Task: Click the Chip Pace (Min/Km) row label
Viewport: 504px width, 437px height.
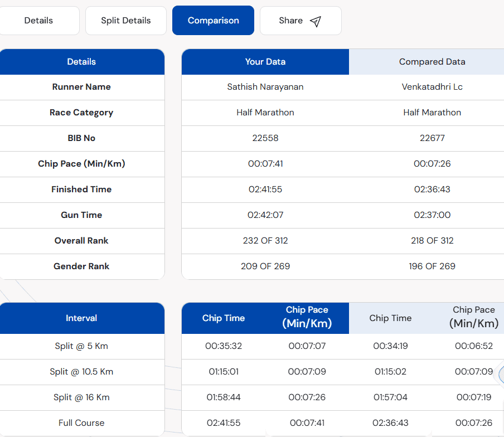Action: click(x=81, y=164)
